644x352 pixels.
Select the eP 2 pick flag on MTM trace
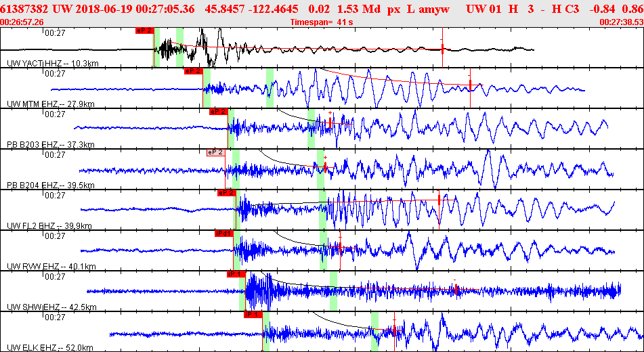coord(194,70)
